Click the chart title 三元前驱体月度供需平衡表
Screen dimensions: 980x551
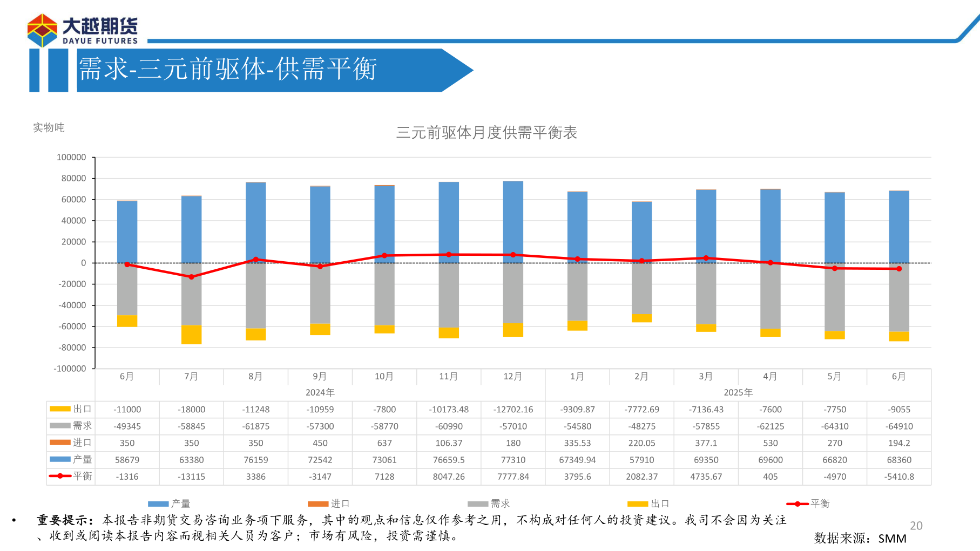point(486,133)
